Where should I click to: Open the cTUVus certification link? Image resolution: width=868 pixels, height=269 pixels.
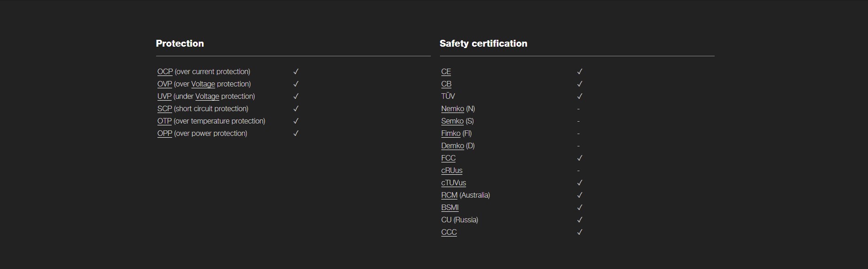pyautogui.click(x=454, y=183)
